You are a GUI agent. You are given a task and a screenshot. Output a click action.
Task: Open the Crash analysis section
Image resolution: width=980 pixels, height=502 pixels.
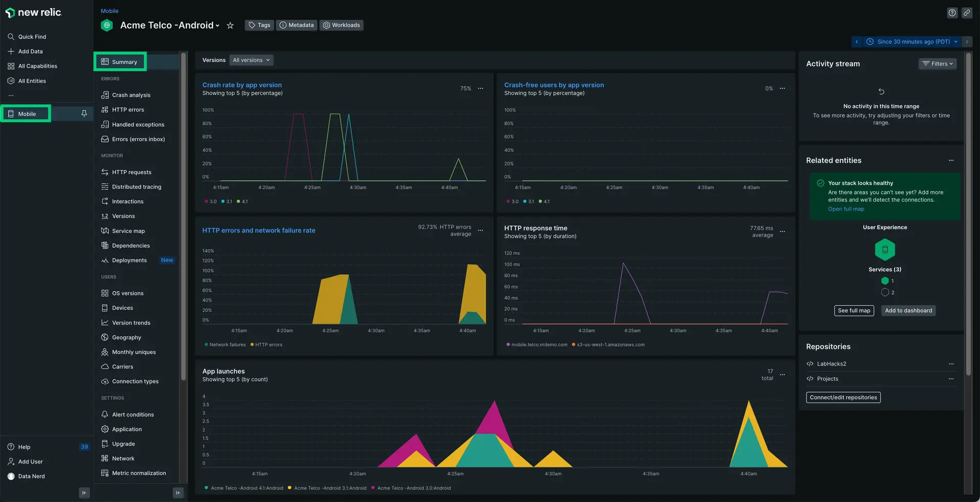(x=131, y=94)
